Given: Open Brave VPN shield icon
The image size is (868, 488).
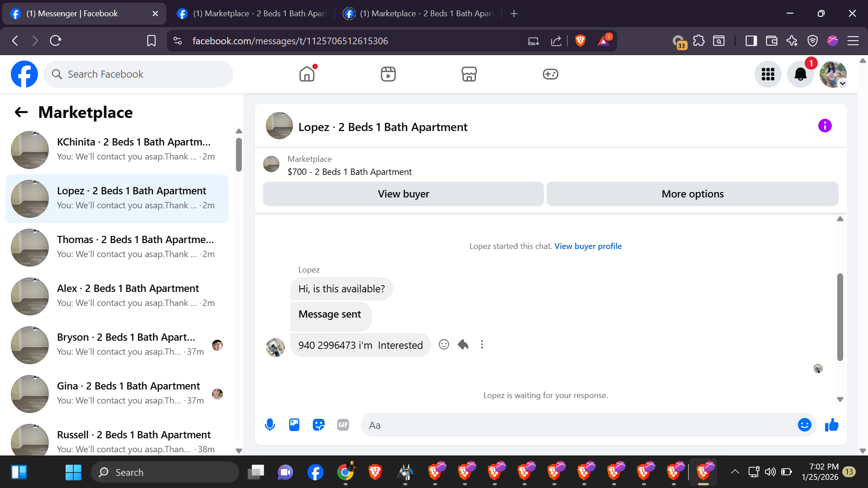Looking at the screenshot, I should tap(812, 41).
